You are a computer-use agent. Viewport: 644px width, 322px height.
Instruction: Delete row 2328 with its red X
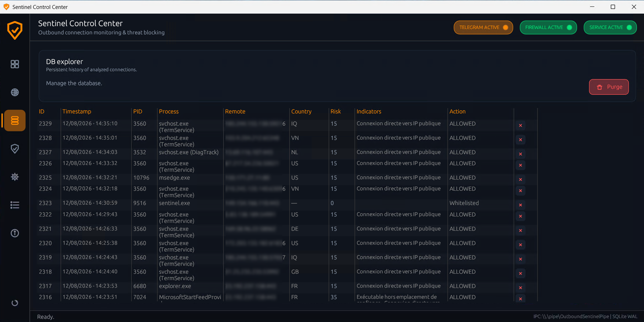click(520, 140)
